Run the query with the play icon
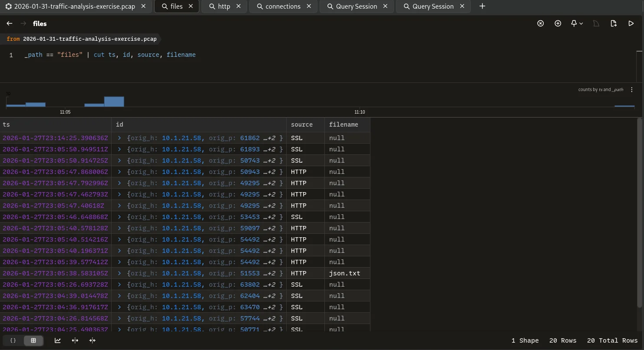 click(x=631, y=23)
